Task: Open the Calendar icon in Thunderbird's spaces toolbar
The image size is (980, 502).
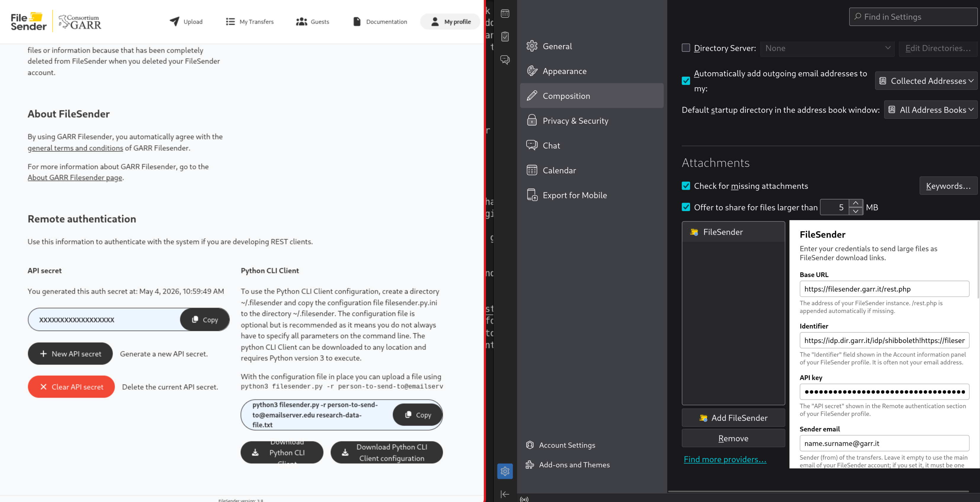Action: (x=505, y=14)
